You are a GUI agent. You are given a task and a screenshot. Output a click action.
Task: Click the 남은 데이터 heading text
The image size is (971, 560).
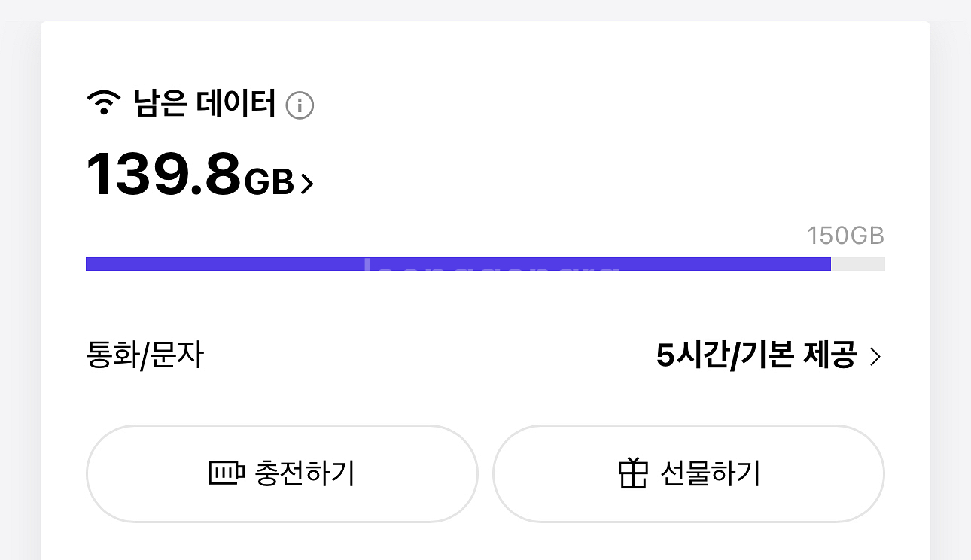click(x=205, y=103)
